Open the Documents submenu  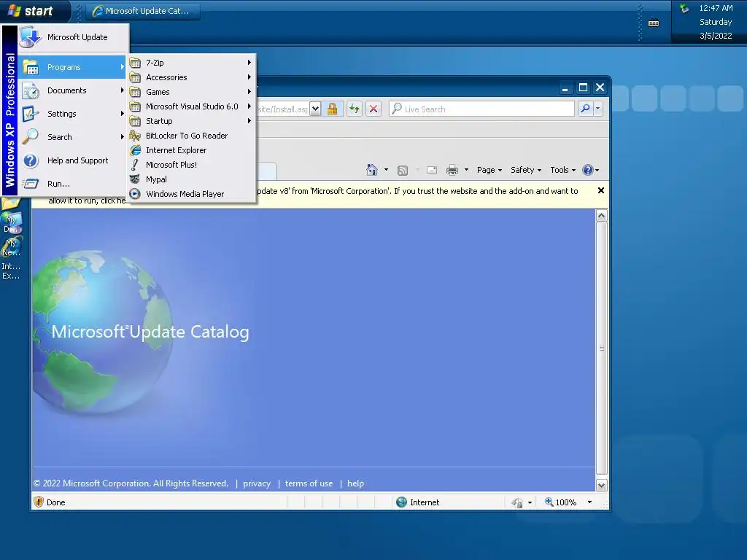(74, 90)
